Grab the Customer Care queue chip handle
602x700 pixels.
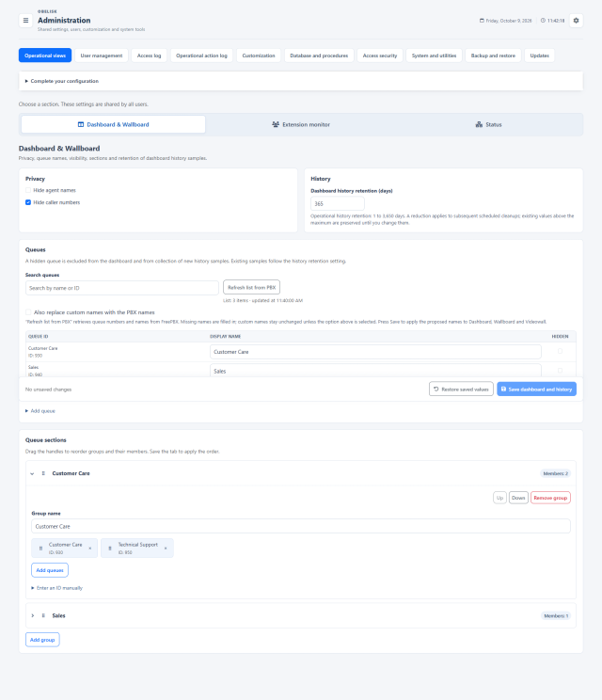tap(40, 549)
